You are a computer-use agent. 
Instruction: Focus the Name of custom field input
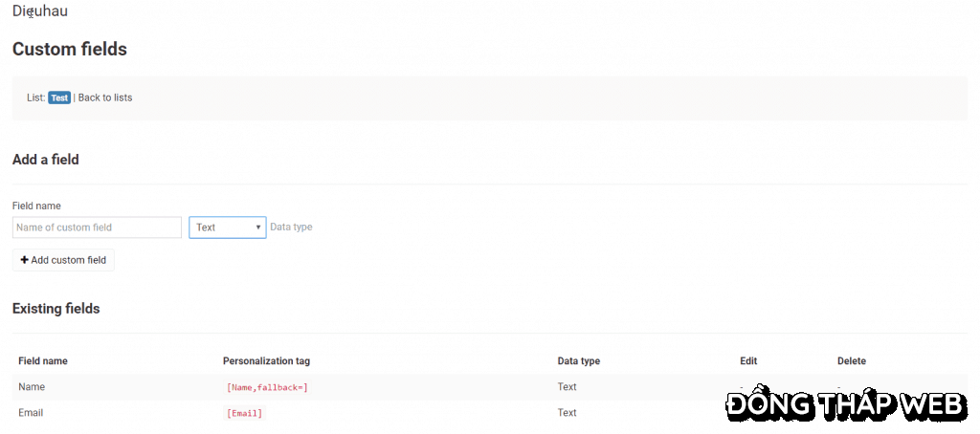click(97, 228)
